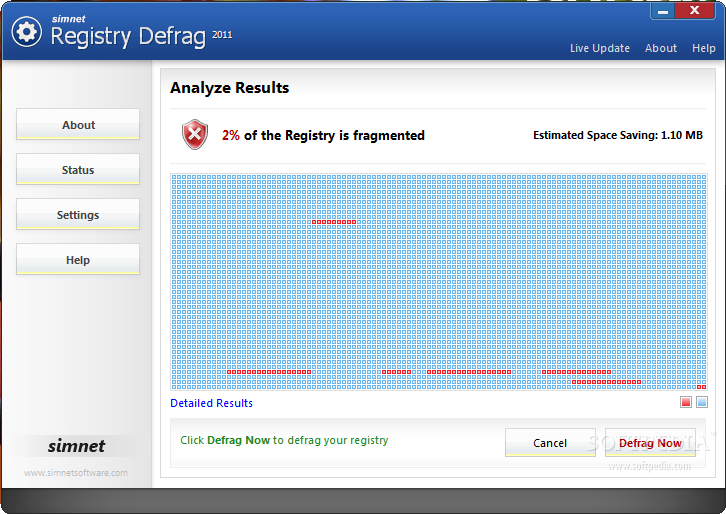
Task: Click the red shield fragmentation warning icon
Action: click(x=195, y=135)
